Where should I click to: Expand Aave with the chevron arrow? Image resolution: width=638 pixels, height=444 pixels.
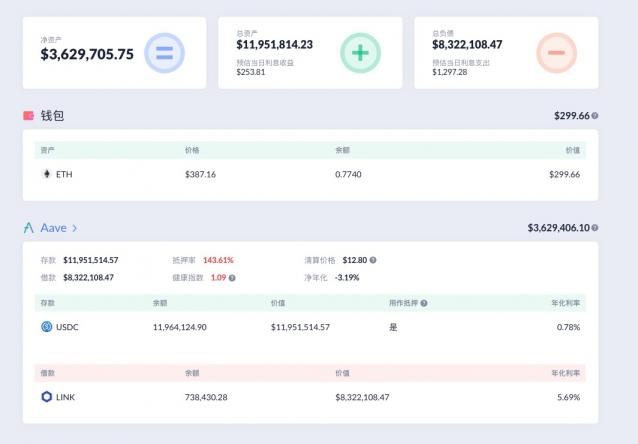point(74,228)
